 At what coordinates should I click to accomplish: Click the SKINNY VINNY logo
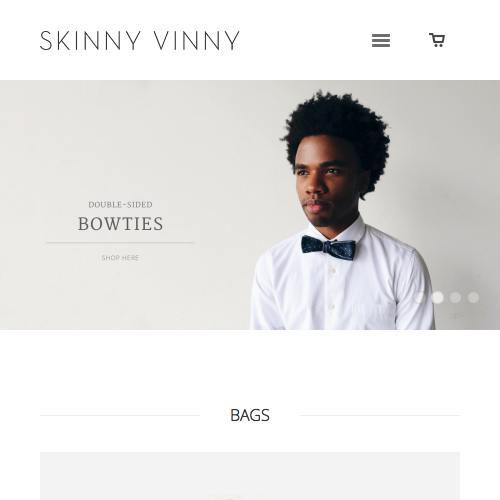pos(140,41)
